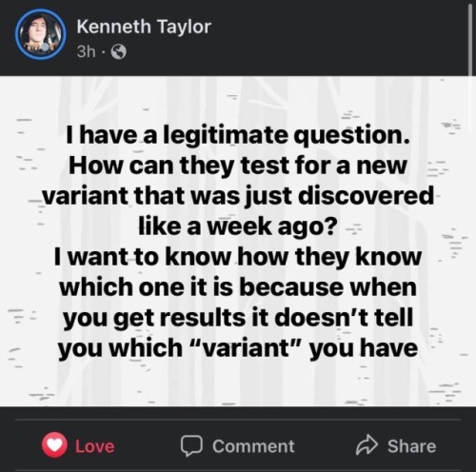Click the line 'like a week ago?'

tap(238, 227)
